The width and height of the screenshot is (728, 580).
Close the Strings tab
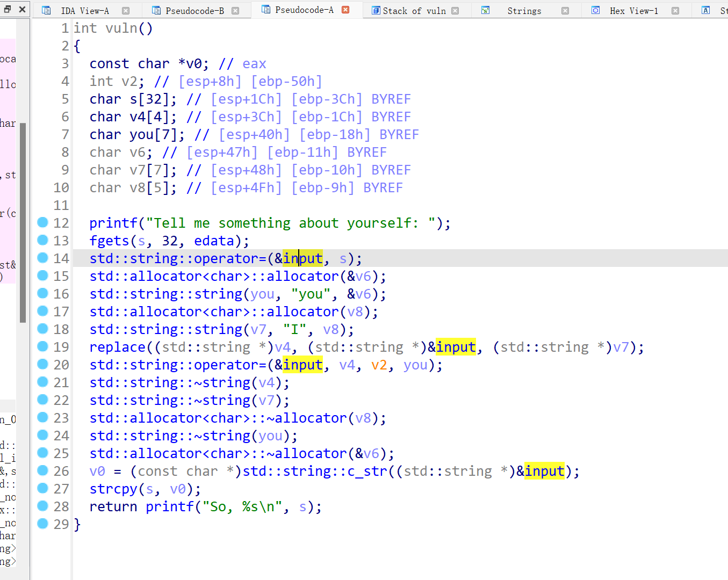(x=565, y=11)
